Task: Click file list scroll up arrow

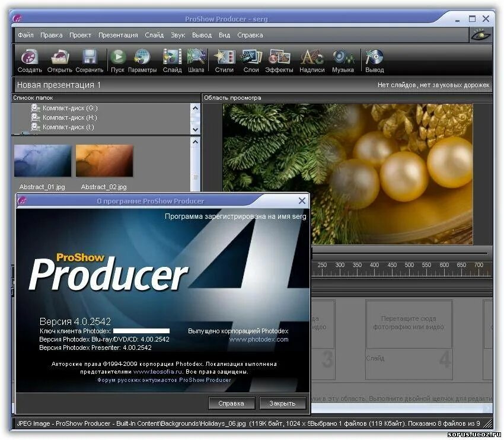Action: (195, 142)
